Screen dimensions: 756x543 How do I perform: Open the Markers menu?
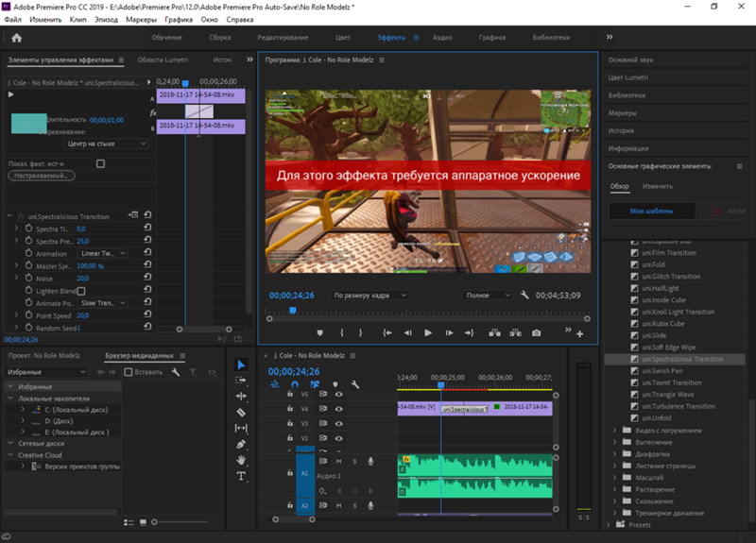click(141, 20)
